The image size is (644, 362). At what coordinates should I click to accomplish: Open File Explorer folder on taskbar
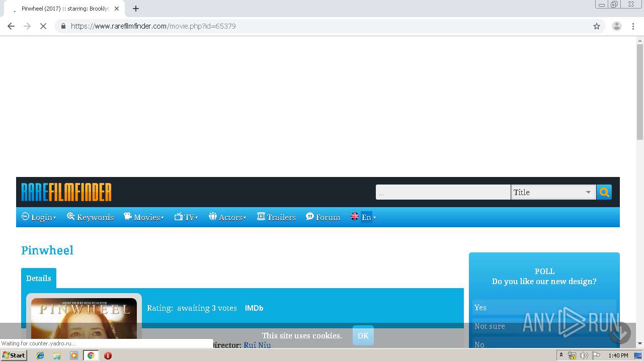(x=57, y=355)
